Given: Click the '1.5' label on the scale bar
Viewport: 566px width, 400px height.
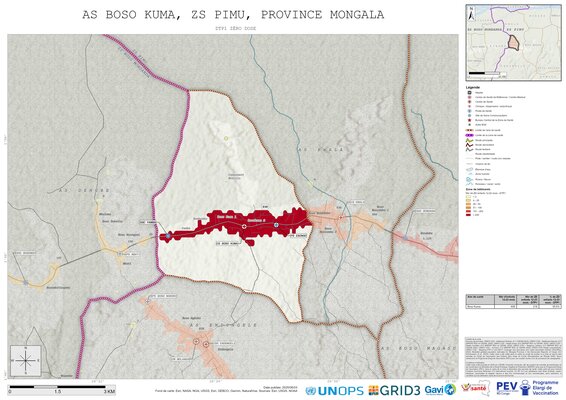Looking at the screenshot, I should click(x=57, y=392).
